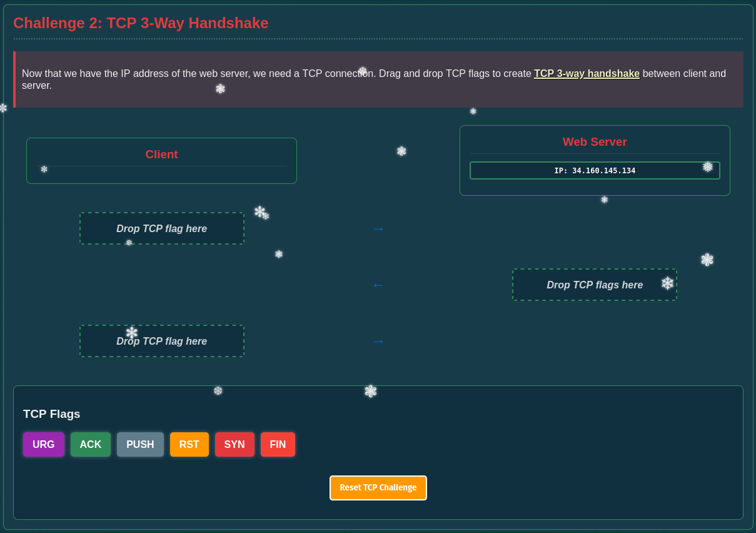Click the bottom 'Drop TCP flag here' zone
This screenshot has width=756, height=533.
coord(161,341)
